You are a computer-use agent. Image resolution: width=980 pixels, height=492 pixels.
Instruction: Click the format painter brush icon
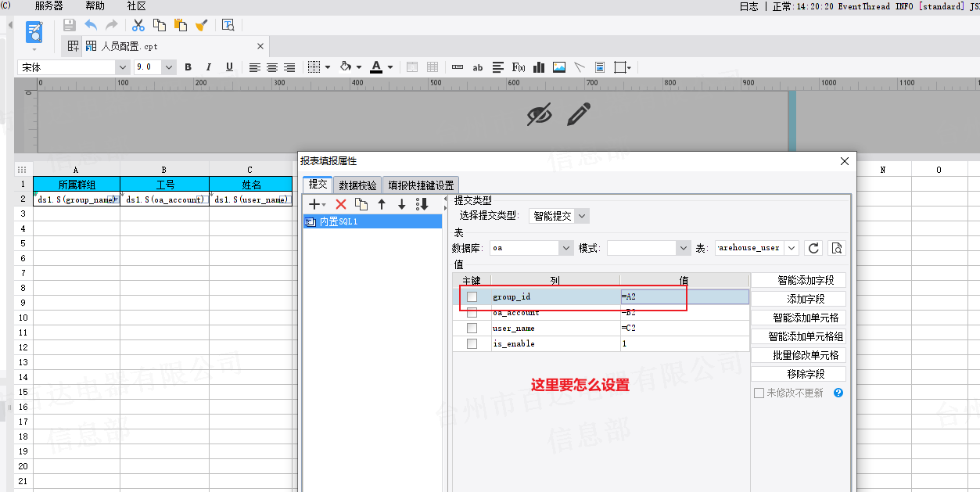[201, 25]
